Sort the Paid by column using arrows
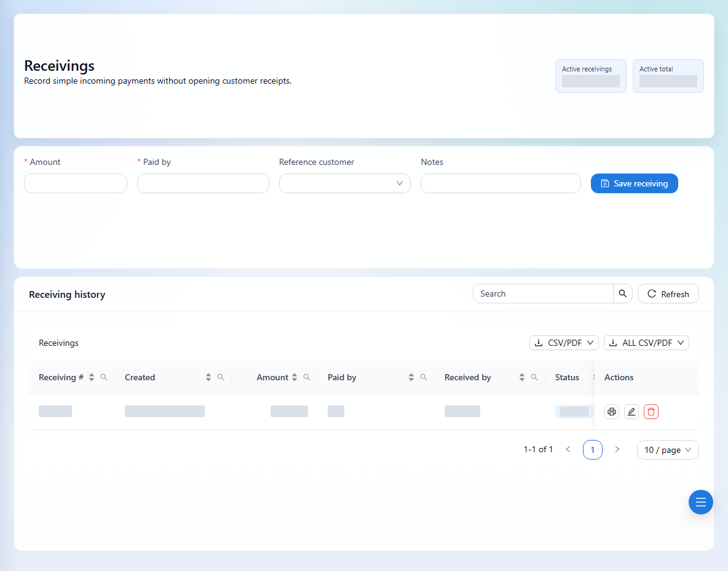Image resolution: width=728 pixels, height=571 pixels. 411,377
